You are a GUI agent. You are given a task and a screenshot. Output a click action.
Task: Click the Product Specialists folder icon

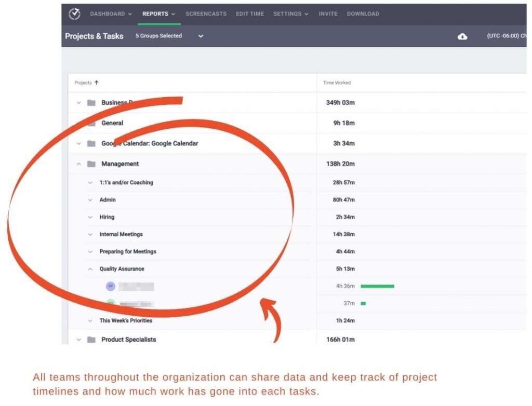[90, 339]
